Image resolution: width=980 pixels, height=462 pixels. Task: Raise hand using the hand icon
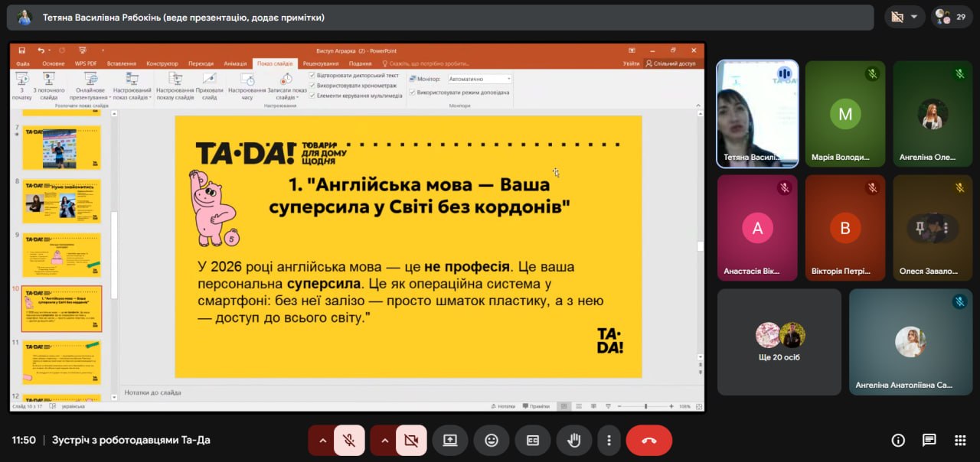(573, 441)
